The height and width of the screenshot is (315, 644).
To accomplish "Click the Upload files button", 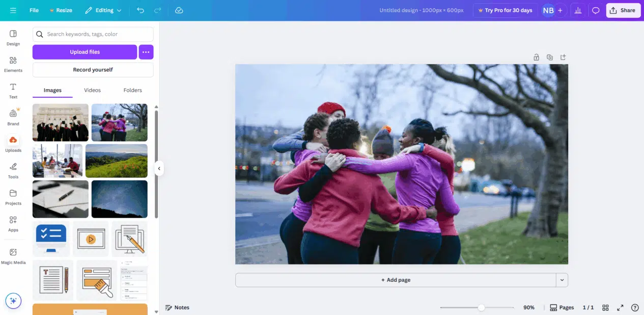I will pyautogui.click(x=85, y=51).
